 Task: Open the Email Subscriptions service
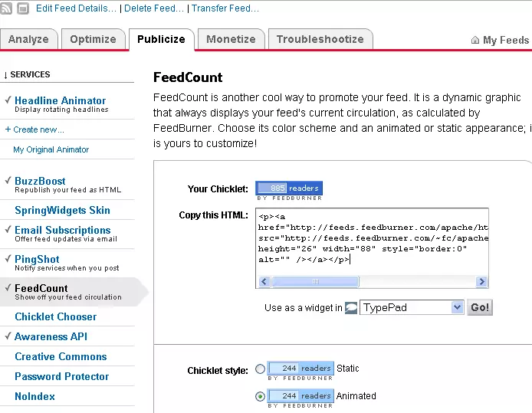[62, 230]
